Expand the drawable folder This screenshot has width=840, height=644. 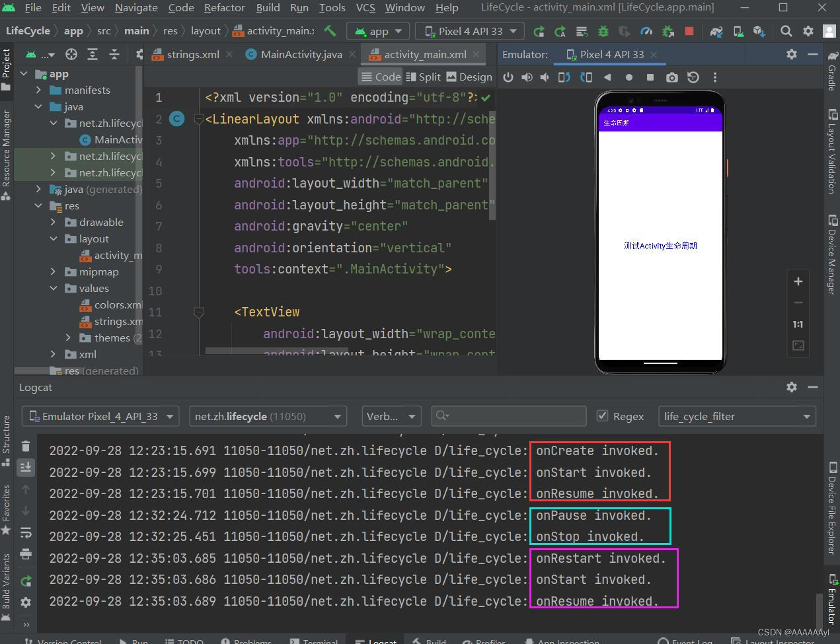(54, 222)
